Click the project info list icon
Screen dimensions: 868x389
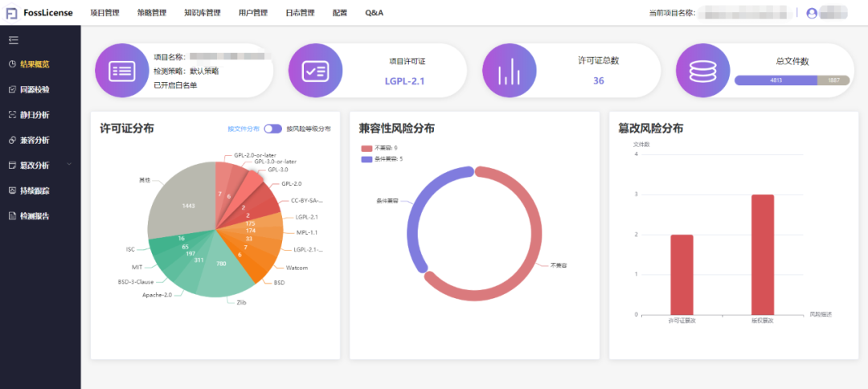pyautogui.click(x=122, y=70)
